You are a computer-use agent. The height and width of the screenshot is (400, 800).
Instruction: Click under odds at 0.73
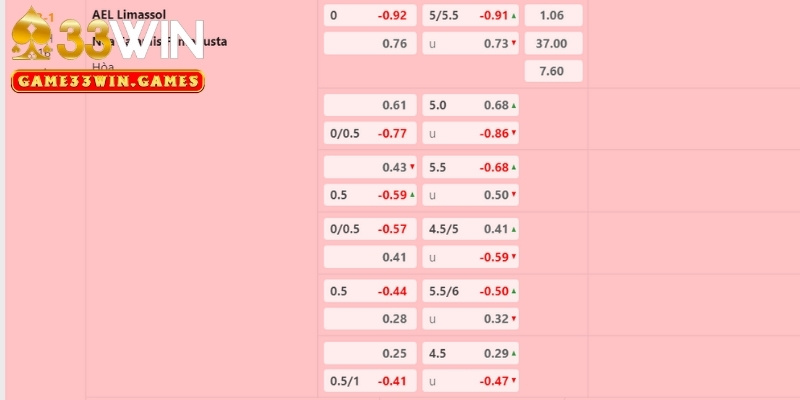(x=470, y=43)
